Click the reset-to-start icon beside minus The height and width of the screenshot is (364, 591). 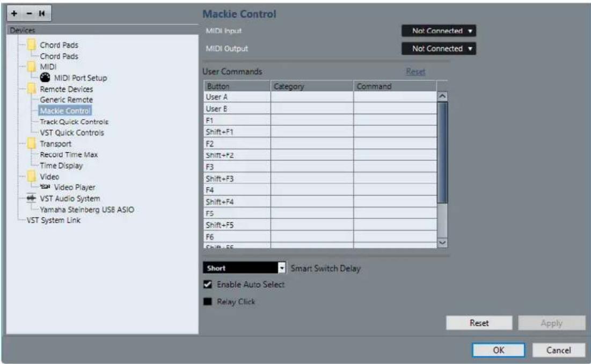tap(42, 13)
